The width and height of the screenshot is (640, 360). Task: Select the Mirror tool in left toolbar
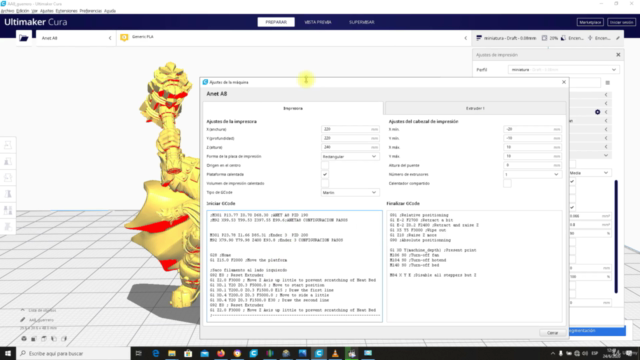[x=8, y=194]
